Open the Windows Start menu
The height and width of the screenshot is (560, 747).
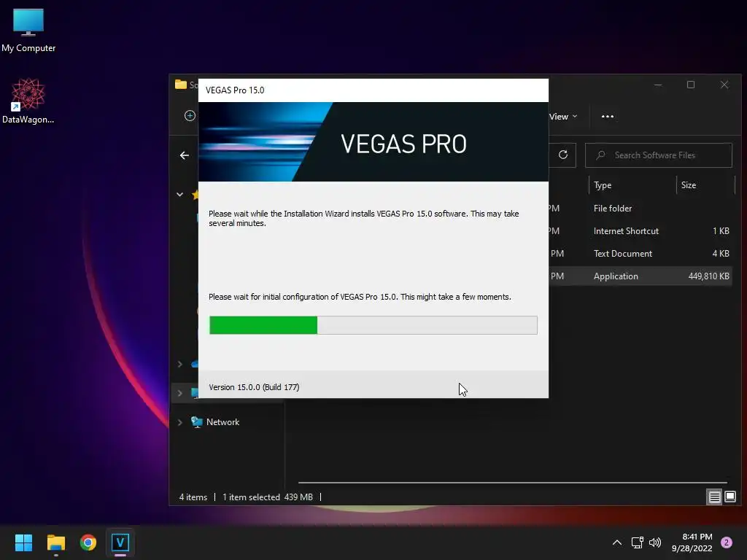23,542
